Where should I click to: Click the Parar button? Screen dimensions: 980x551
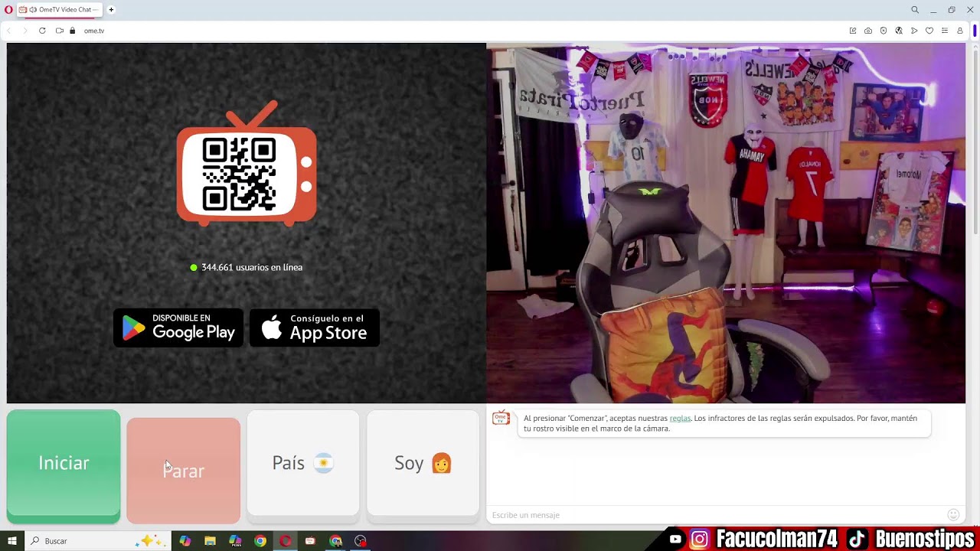184,471
